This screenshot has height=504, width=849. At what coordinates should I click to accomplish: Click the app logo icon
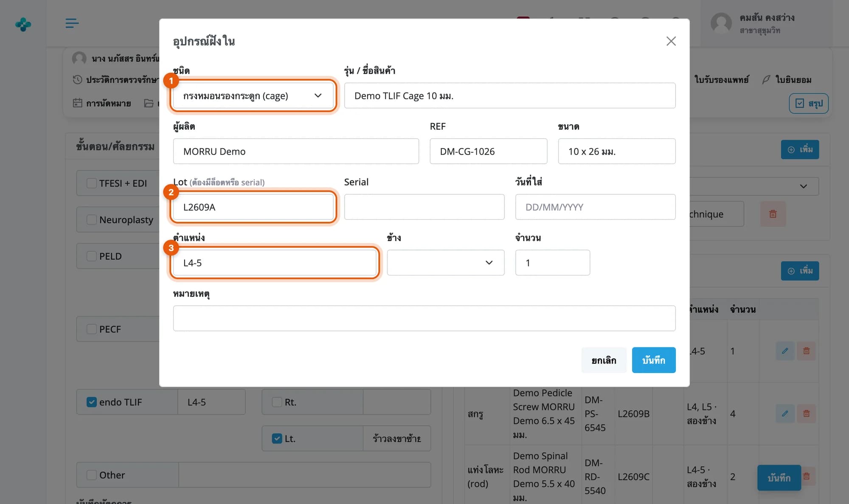(x=23, y=24)
